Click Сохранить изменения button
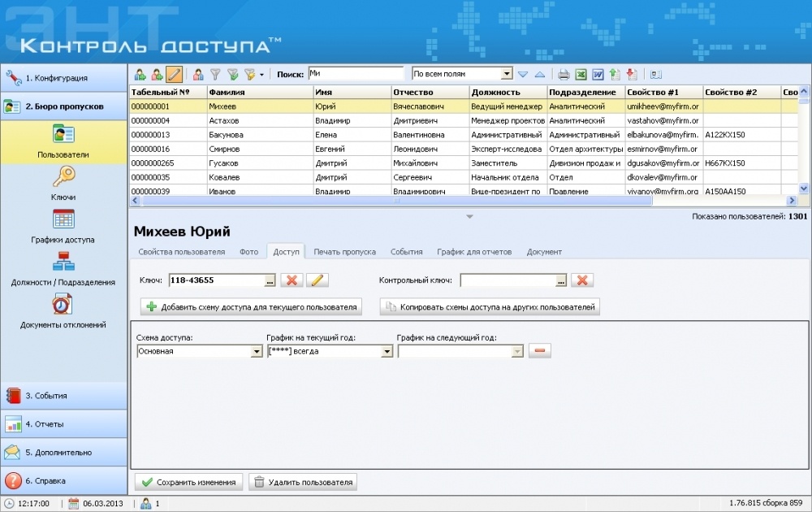The height and width of the screenshot is (512, 812). tap(188, 482)
